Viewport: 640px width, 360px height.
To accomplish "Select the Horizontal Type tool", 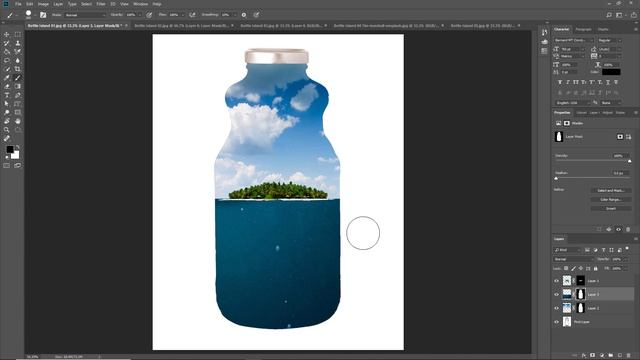I will [x=7, y=95].
